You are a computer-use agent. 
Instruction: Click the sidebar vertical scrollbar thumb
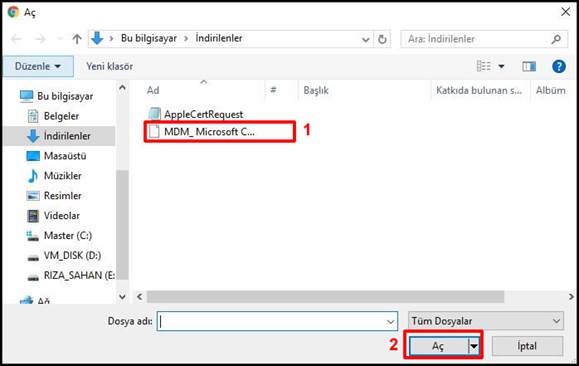click(122, 225)
